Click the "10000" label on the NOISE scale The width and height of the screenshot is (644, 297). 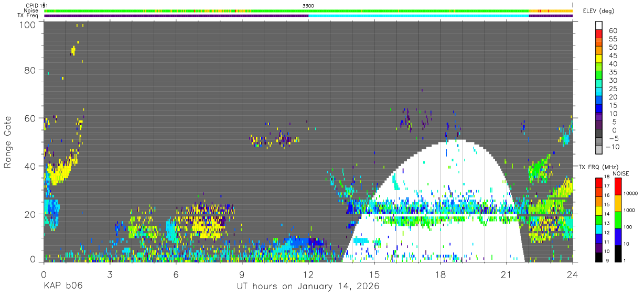[630, 193]
